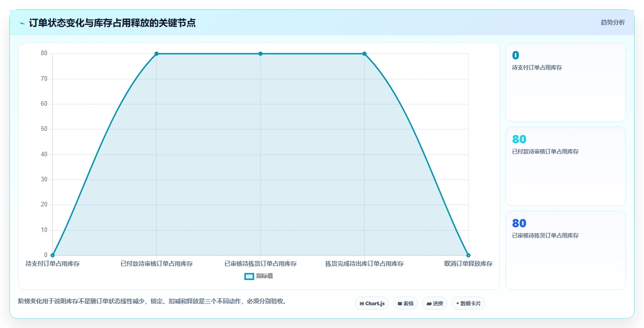Click the blue 80 value in third card
This screenshot has height=328, width=644.
[519, 223]
